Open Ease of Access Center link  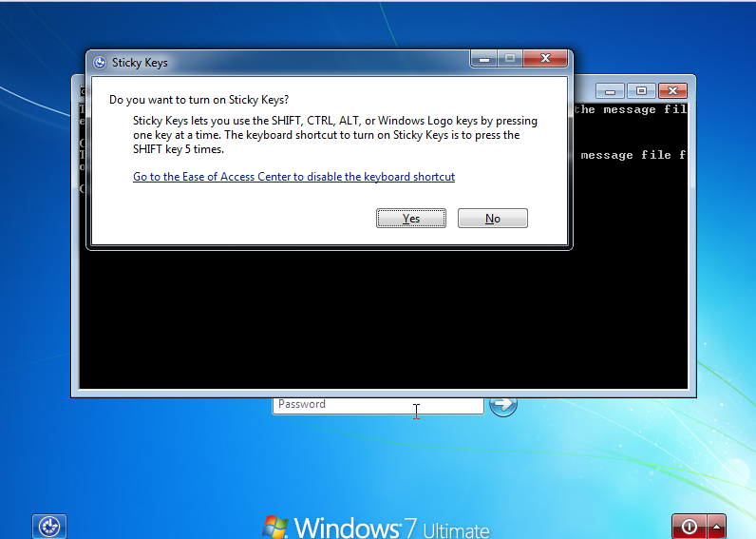[293, 177]
